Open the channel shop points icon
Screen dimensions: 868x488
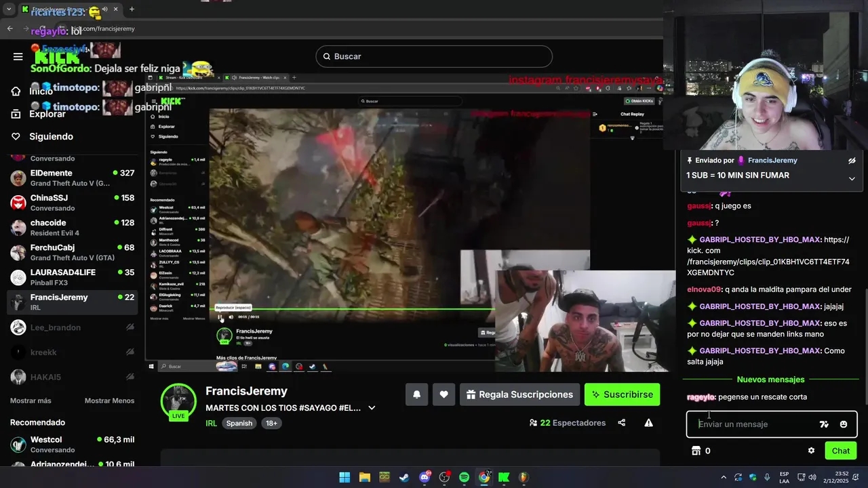pyautogui.click(x=696, y=451)
